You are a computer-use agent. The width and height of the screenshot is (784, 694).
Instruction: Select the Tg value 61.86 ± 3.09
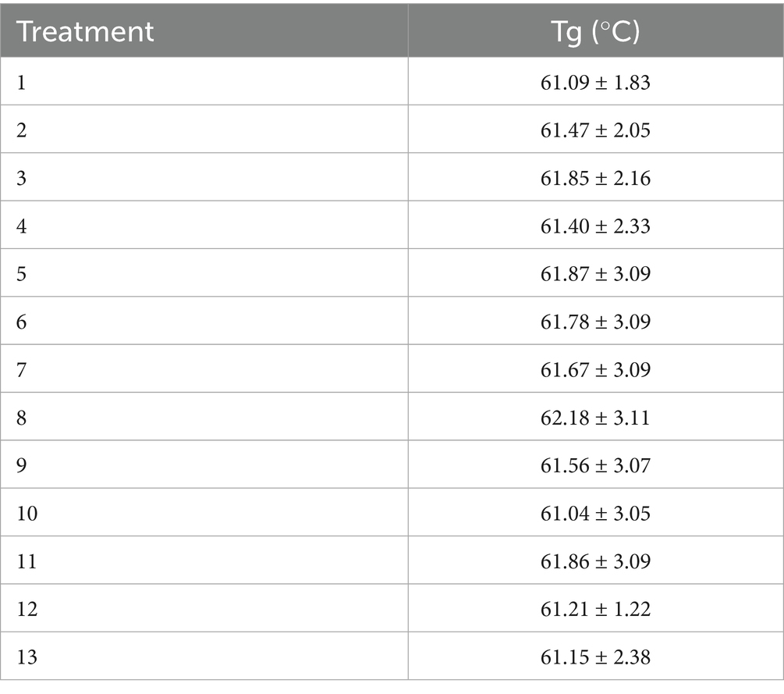(x=595, y=561)
